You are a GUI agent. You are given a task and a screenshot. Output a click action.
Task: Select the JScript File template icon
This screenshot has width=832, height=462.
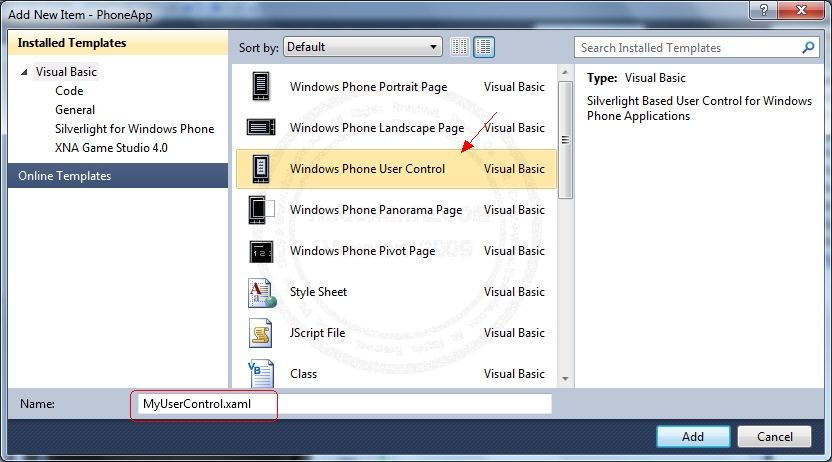pos(261,333)
